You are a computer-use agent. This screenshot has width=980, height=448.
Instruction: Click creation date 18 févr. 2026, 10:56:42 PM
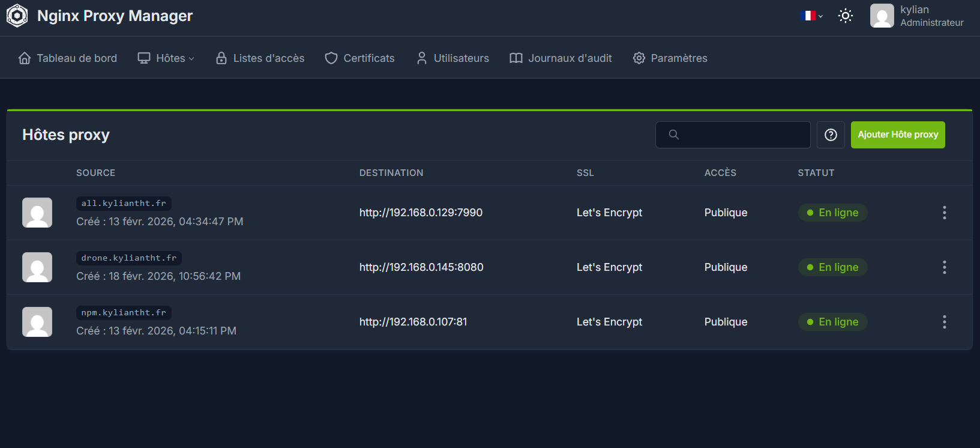click(x=175, y=276)
